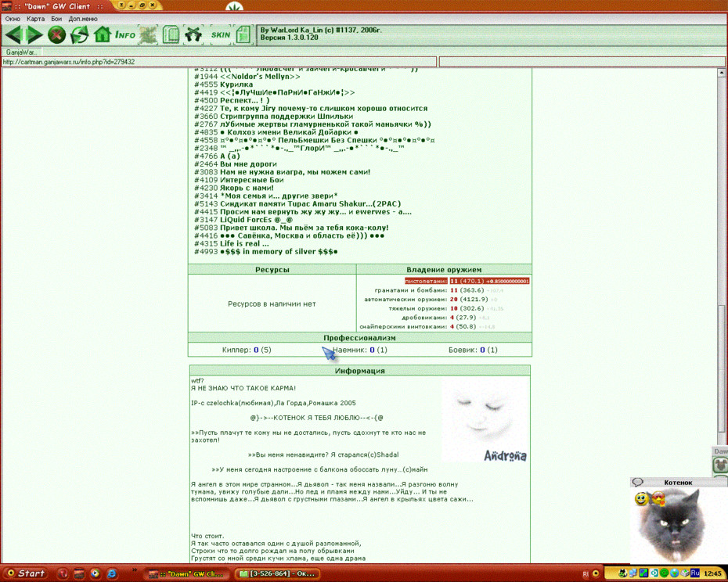Screen dimensions: 728x582
Task: Open the Доп.меню menu
Action: coord(83,19)
